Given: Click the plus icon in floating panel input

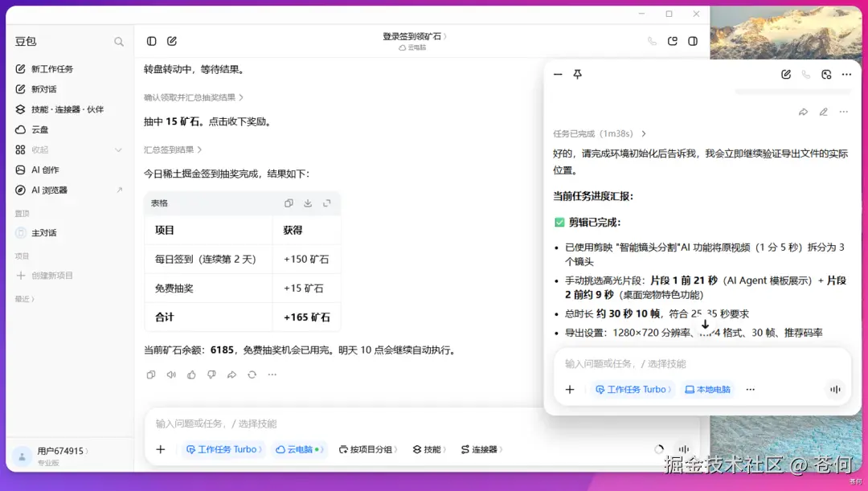Looking at the screenshot, I should coord(570,390).
